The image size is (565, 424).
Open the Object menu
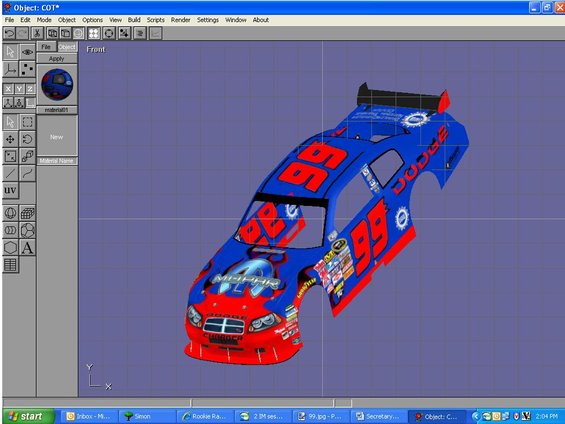pyautogui.click(x=67, y=20)
